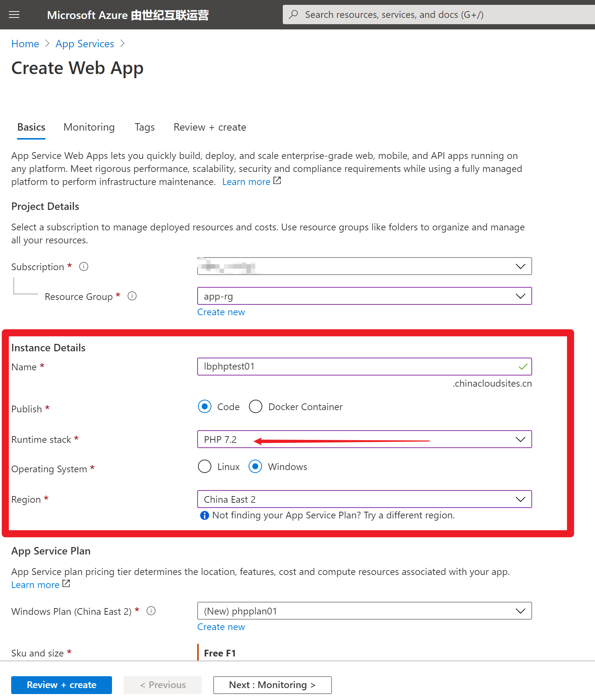The width and height of the screenshot is (595, 700).
Task: Open the Tags tab
Action: pyautogui.click(x=144, y=127)
